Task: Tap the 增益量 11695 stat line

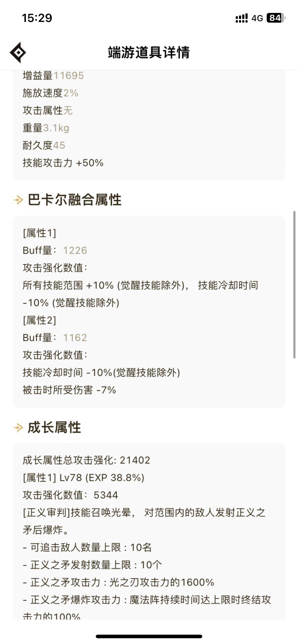Action: (53, 75)
